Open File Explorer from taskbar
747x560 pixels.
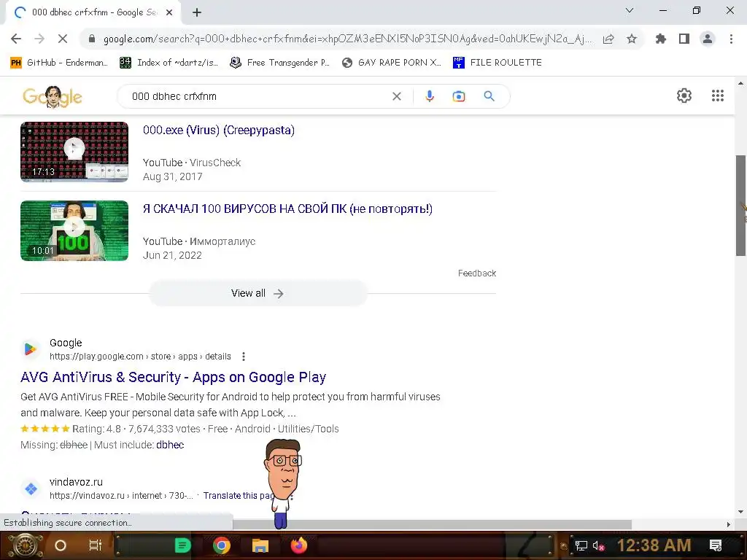point(260,545)
